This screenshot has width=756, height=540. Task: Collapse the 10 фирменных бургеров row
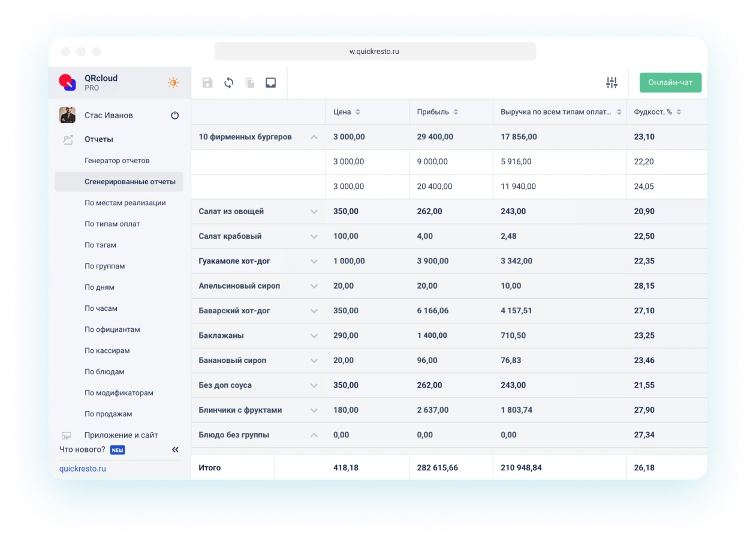314,137
